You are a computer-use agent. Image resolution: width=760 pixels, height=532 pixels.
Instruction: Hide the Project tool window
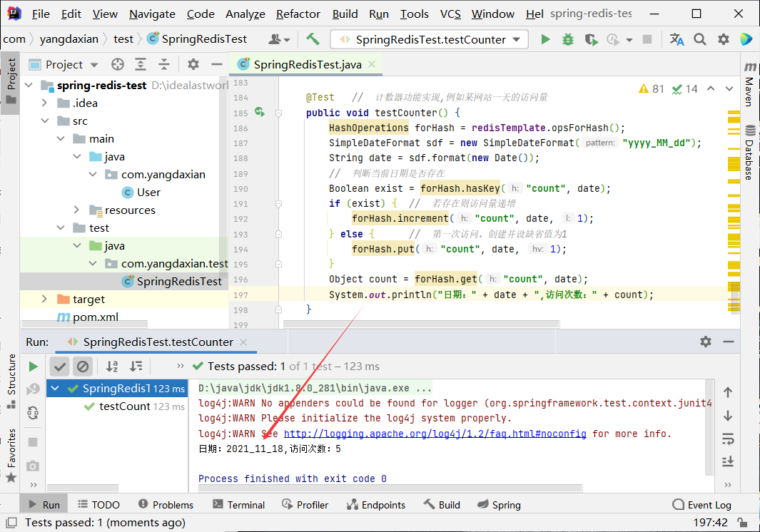click(217, 64)
